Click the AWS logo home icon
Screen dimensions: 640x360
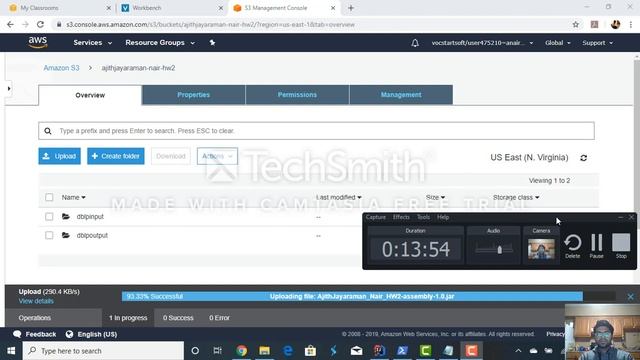(38, 42)
